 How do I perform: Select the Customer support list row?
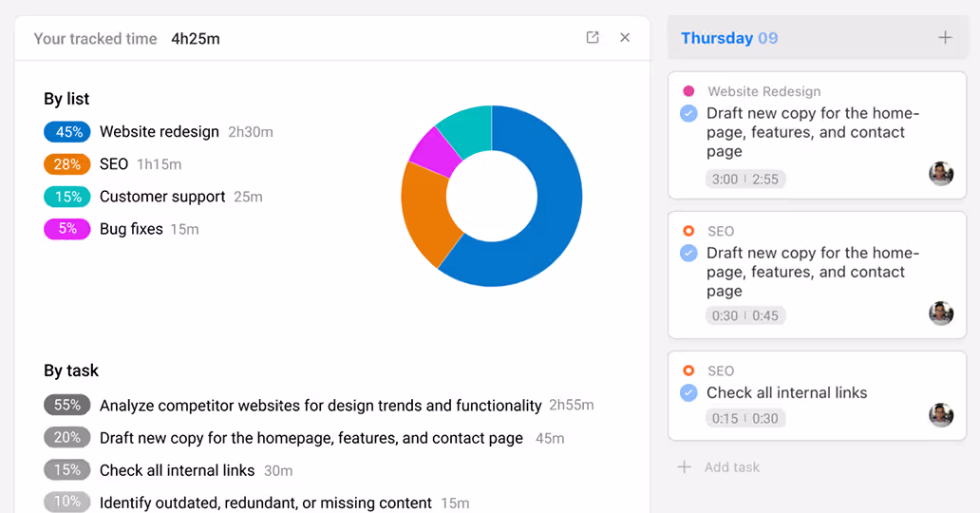[162, 197]
